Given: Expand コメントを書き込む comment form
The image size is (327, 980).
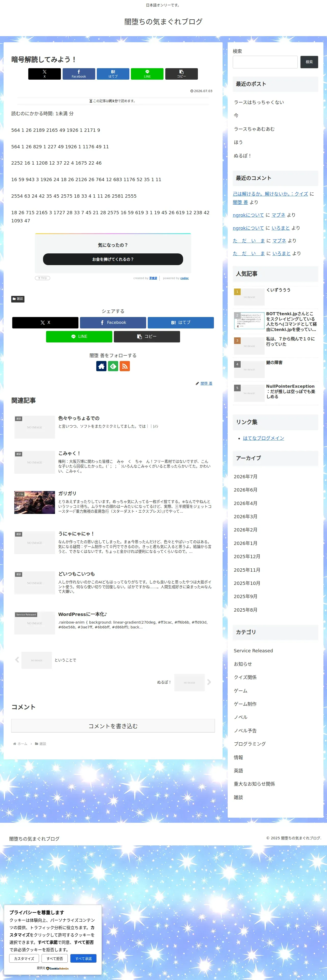Looking at the screenshot, I should click(x=113, y=726).
